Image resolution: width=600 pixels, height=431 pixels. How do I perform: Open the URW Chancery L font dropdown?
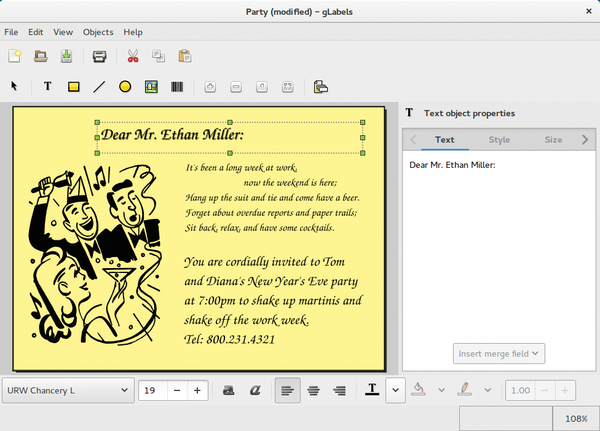click(68, 390)
